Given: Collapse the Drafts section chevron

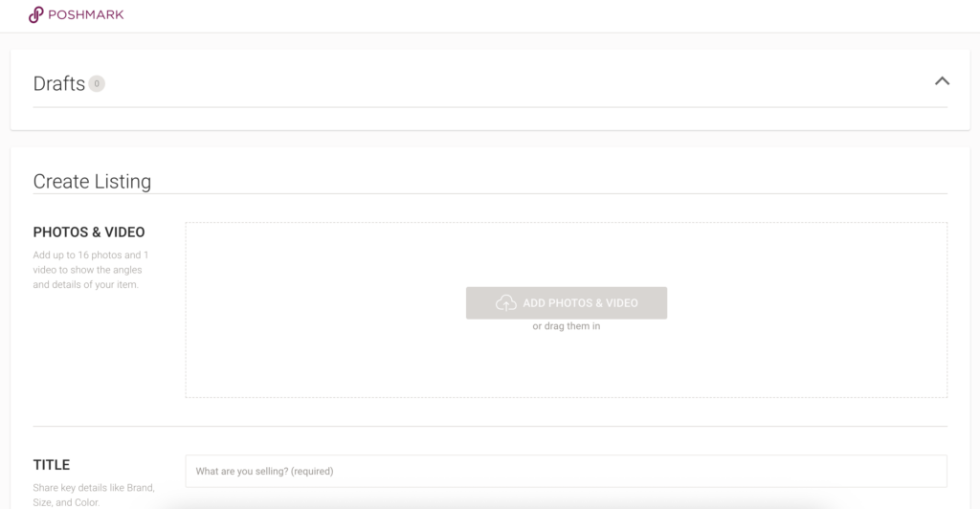Looking at the screenshot, I should pos(942,81).
